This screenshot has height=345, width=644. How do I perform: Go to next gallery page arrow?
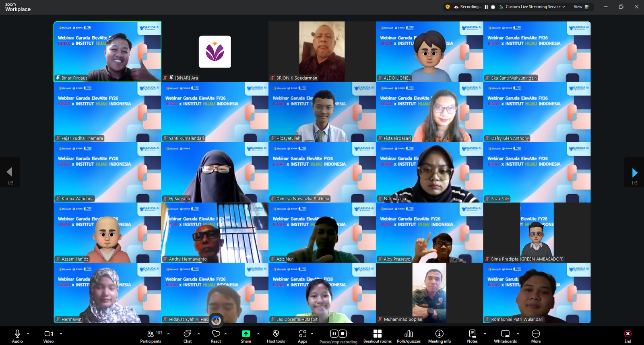[634, 173]
